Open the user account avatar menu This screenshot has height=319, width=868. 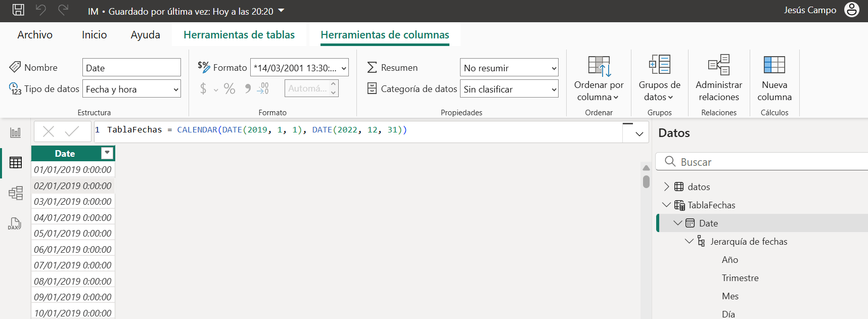(x=852, y=10)
